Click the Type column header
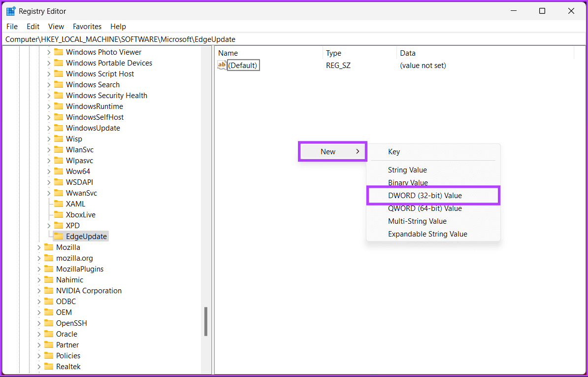 point(359,53)
